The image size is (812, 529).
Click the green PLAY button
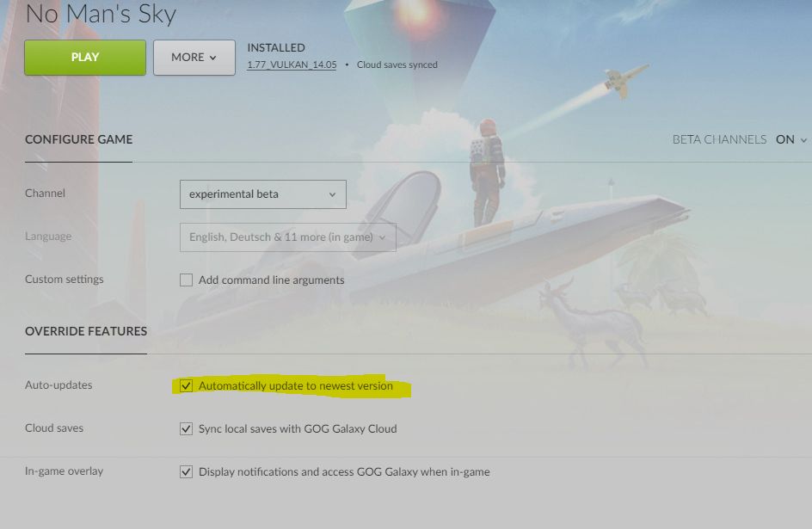coord(85,58)
